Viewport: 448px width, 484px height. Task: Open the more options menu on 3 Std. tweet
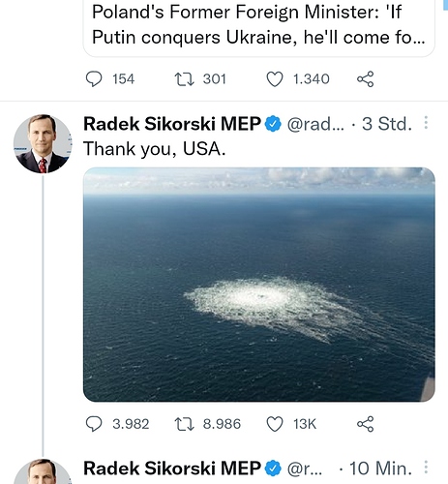[x=426, y=123]
